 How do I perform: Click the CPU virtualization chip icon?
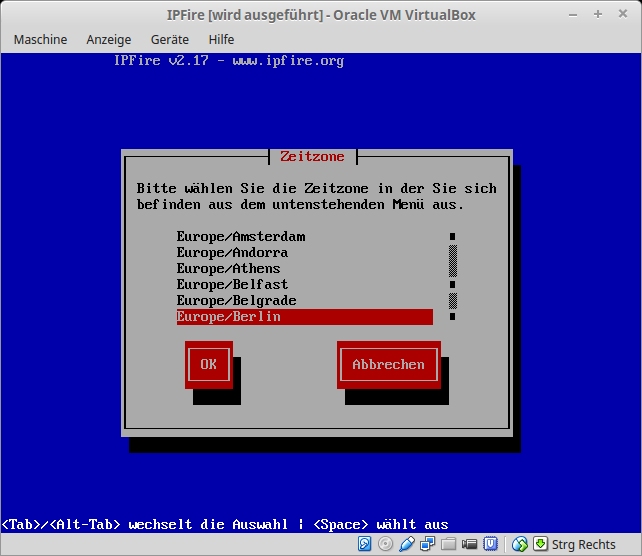490,544
